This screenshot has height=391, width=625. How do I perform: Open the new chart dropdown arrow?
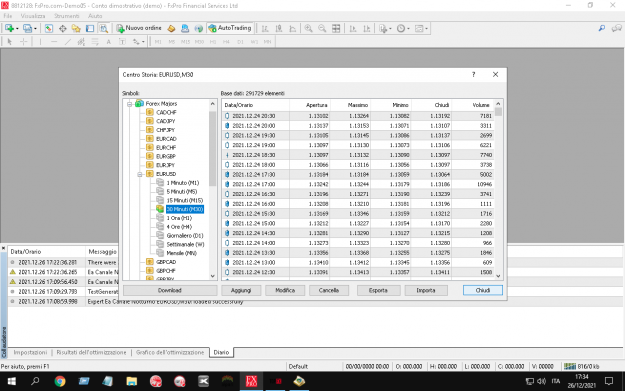point(17,28)
